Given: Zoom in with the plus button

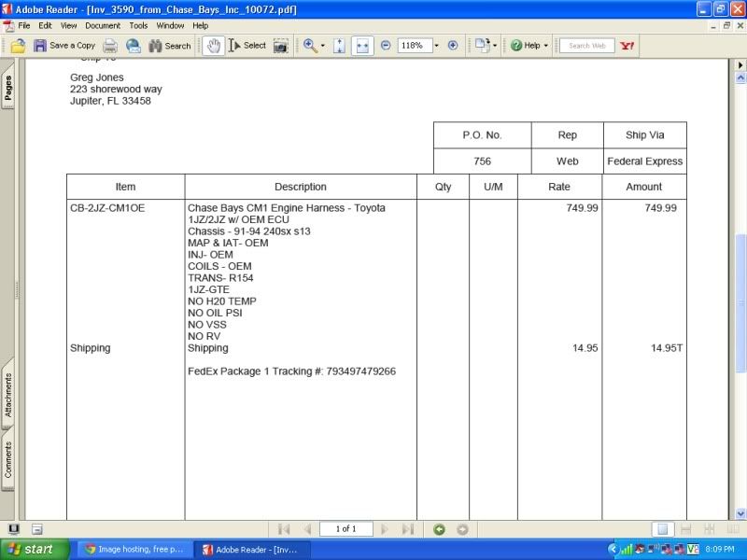Looking at the screenshot, I should [453, 46].
